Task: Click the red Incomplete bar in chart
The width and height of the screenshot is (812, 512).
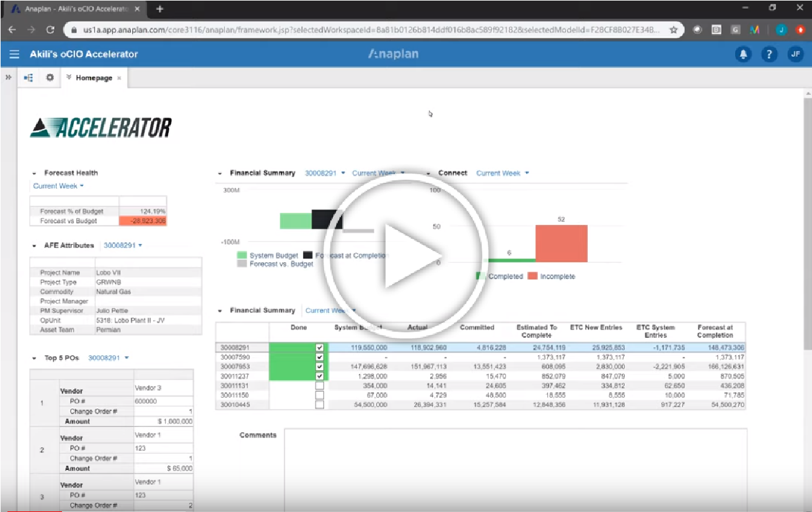Action: pos(562,244)
